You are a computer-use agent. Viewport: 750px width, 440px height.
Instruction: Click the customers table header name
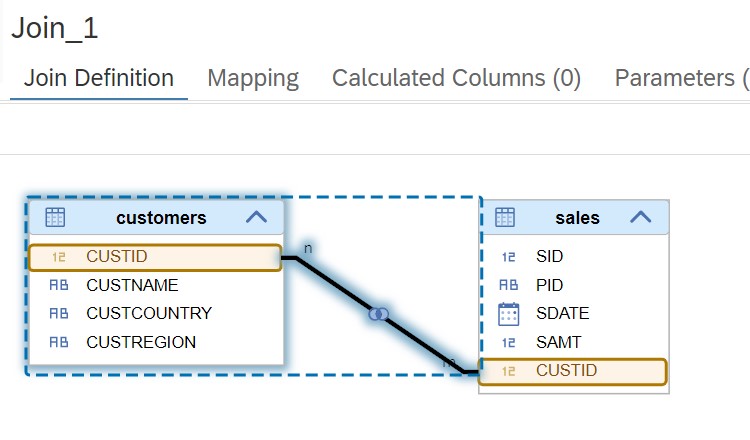[x=161, y=218]
